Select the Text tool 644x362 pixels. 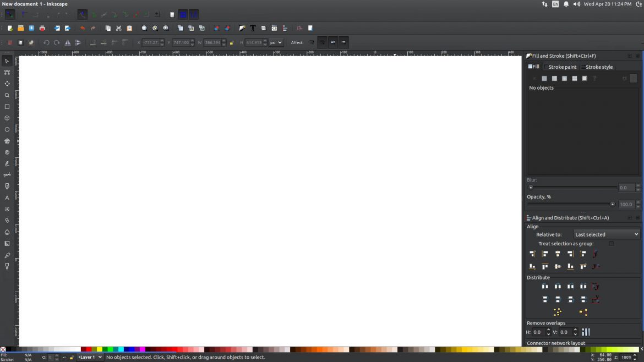pyautogui.click(x=7, y=198)
